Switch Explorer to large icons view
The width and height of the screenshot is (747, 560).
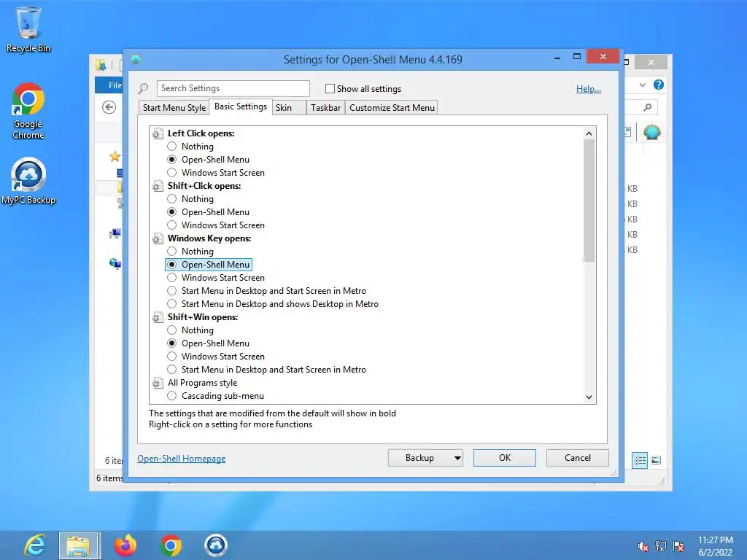point(656,461)
